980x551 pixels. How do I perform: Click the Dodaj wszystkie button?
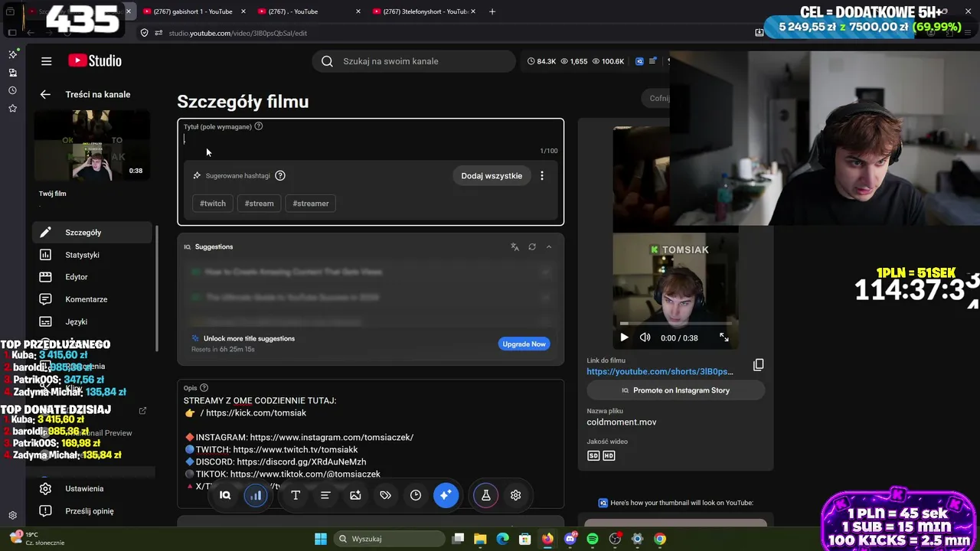click(492, 176)
